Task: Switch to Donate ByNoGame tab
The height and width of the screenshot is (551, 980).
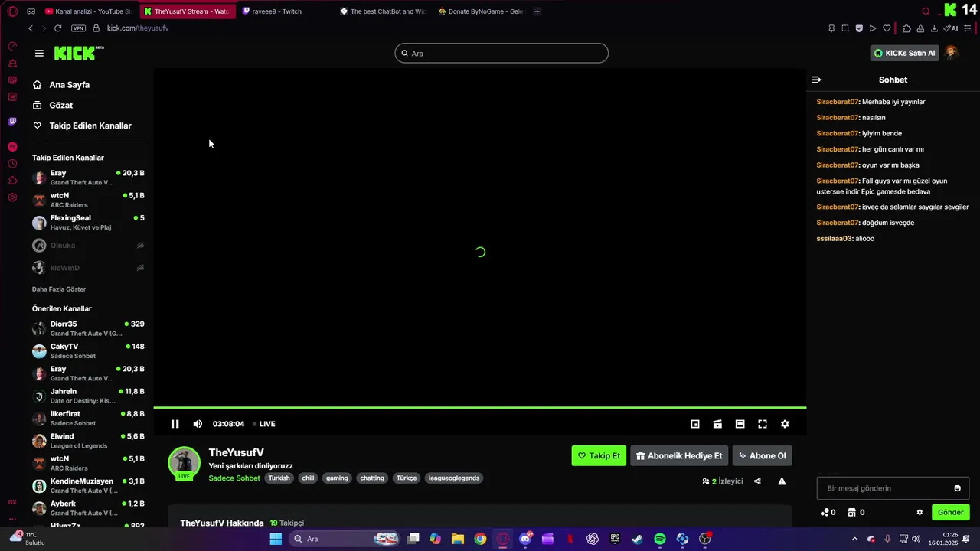Action: (x=482, y=11)
